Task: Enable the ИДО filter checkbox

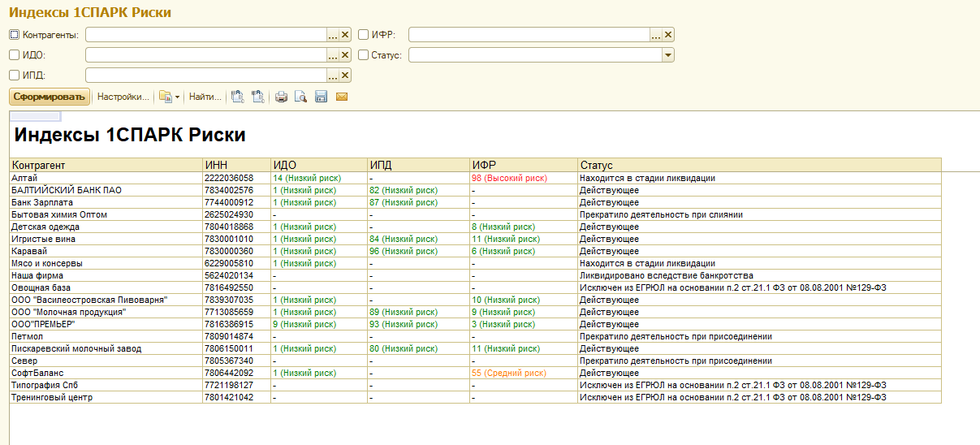Action: 14,54
